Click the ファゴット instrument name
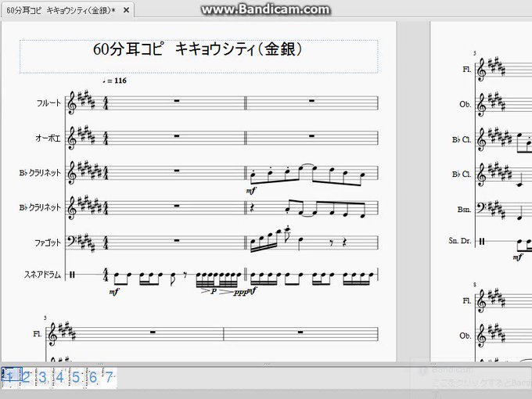Image resolution: width=532 pixels, height=399 pixels. point(48,243)
